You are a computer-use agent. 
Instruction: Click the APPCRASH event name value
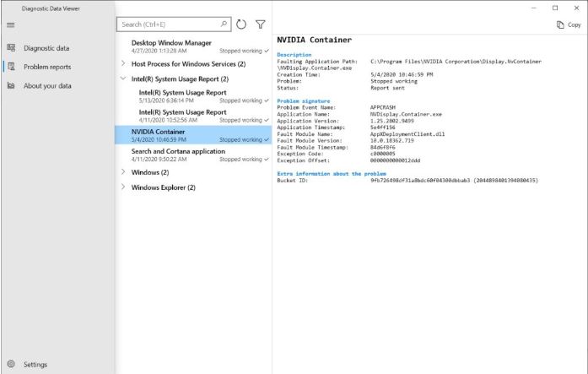tap(382, 107)
